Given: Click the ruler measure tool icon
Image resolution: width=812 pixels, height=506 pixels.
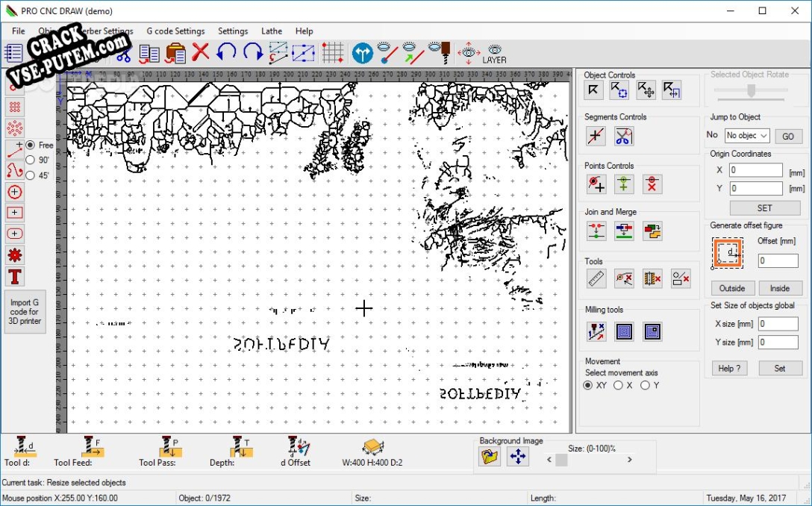Looking at the screenshot, I should point(596,278).
